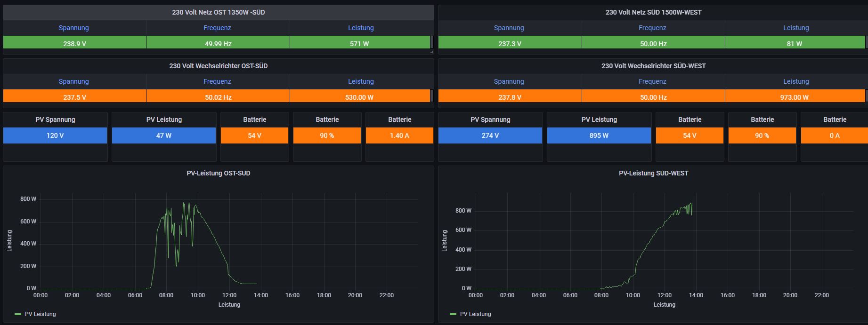Open the 230 Volt Netz SÜD 1500W-WEST panel menu
Image resolution: width=868 pixels, height=325 pixels.
(x=653, y=12)
